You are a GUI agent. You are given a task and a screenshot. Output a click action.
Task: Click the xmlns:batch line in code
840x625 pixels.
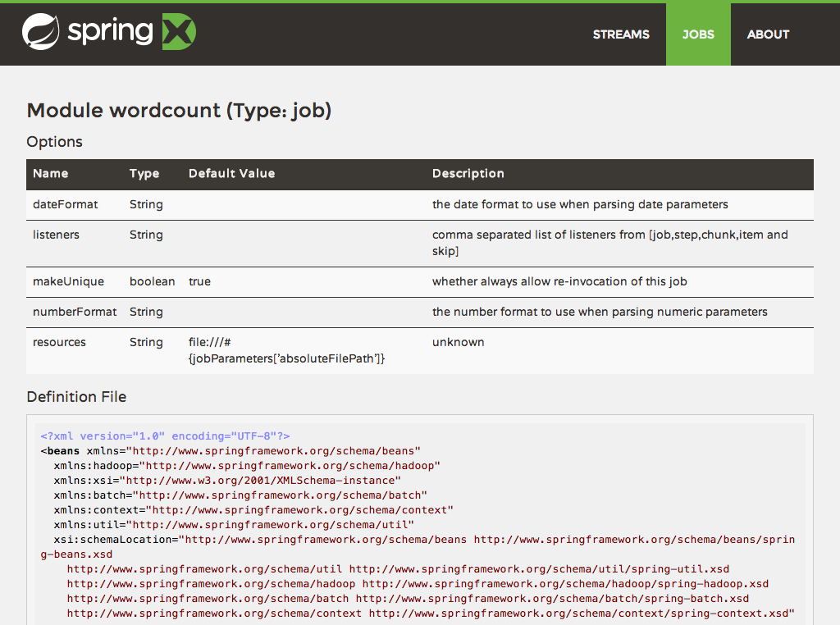point(240,495)
